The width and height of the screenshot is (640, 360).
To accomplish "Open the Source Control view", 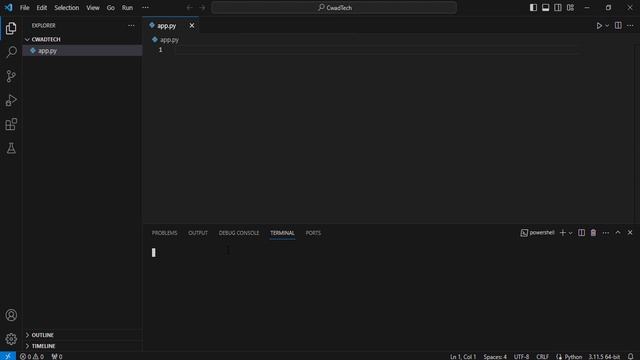I will coord(11,76).
